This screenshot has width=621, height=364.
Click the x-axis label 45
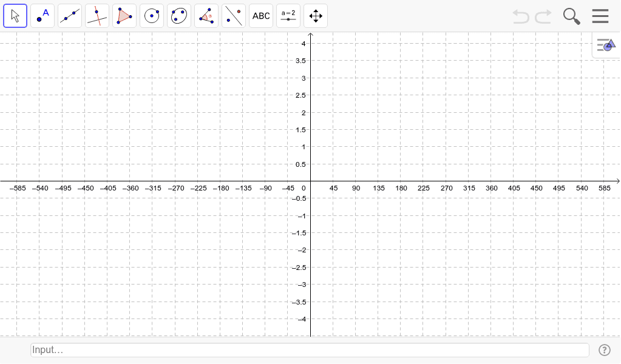tap(333, 188)
